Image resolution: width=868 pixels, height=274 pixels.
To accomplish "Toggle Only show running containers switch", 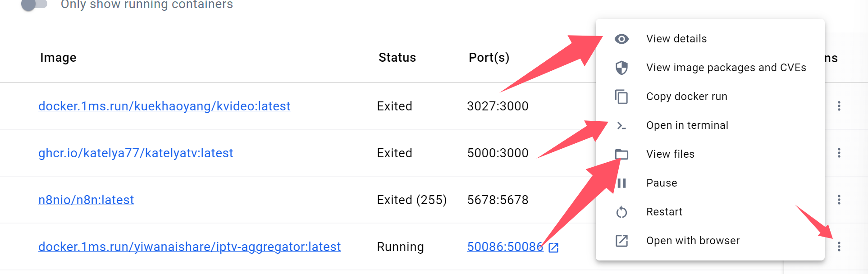I will point(35,5).
